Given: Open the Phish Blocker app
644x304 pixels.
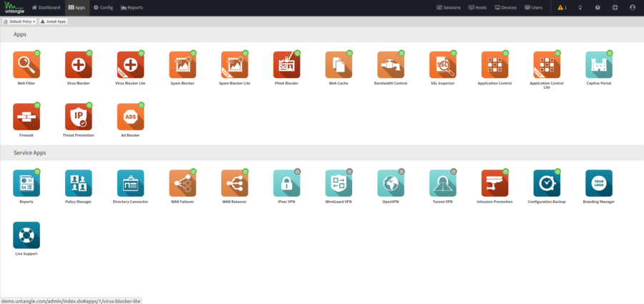Looking at the screenshot, I should click(287, 65).
